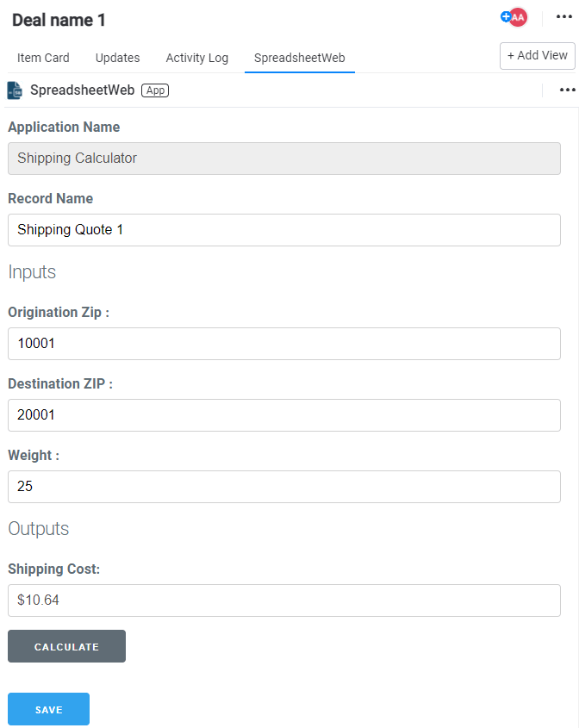The image size is (579, 728).
Task: Focus the Weight input field
Action: (x=284, y=487)
